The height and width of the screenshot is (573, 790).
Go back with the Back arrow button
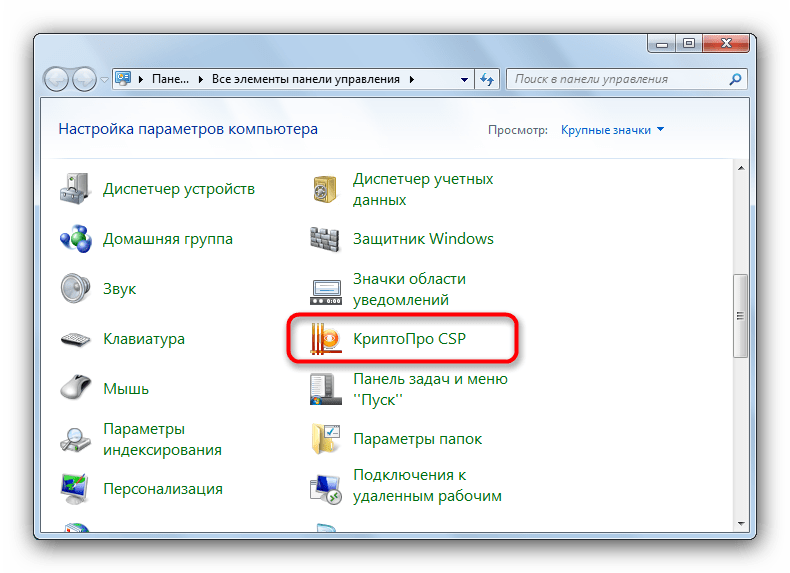pyautogui.click(x=56, y=80)
